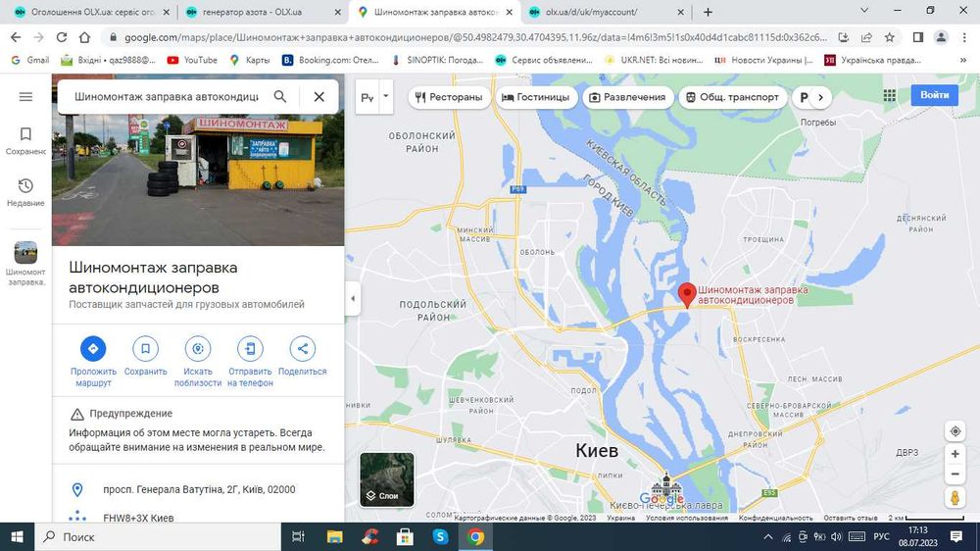Click the address просп. Генерала Ватутіна, 2Г

point(198,489)
